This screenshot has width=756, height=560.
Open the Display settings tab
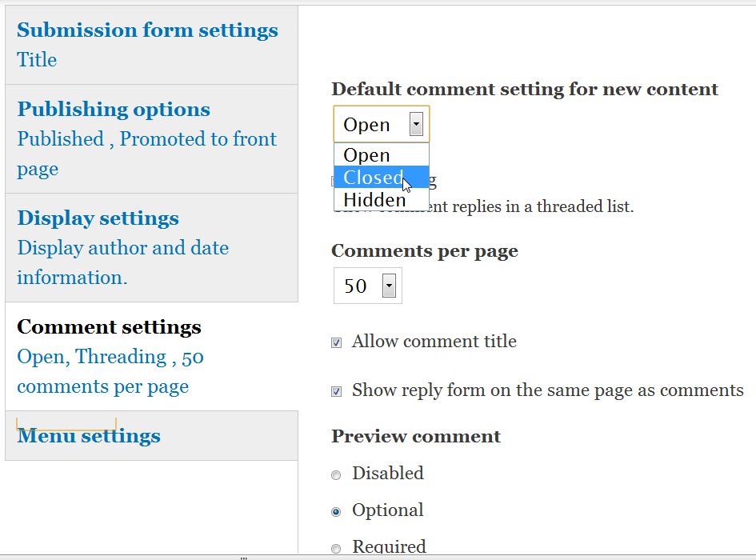pyautogui.click(x=98, y=218)
